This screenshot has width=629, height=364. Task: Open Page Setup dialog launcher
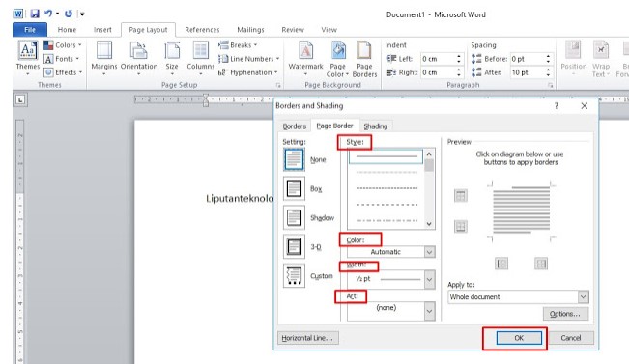tap(278, 85)
